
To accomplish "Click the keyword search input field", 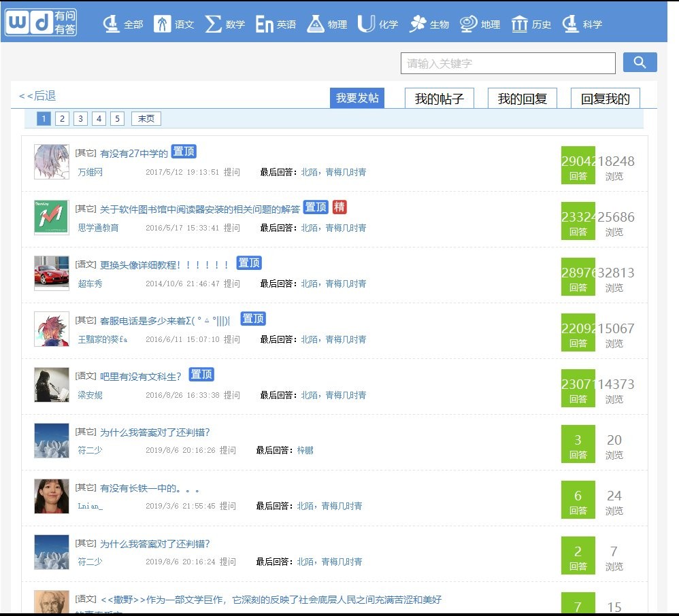I will coord(508,63).
